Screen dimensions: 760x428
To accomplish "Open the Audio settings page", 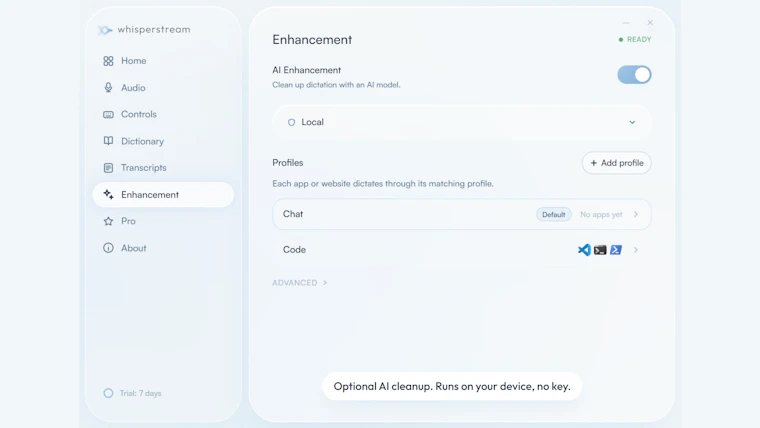I will click(163, 88).
